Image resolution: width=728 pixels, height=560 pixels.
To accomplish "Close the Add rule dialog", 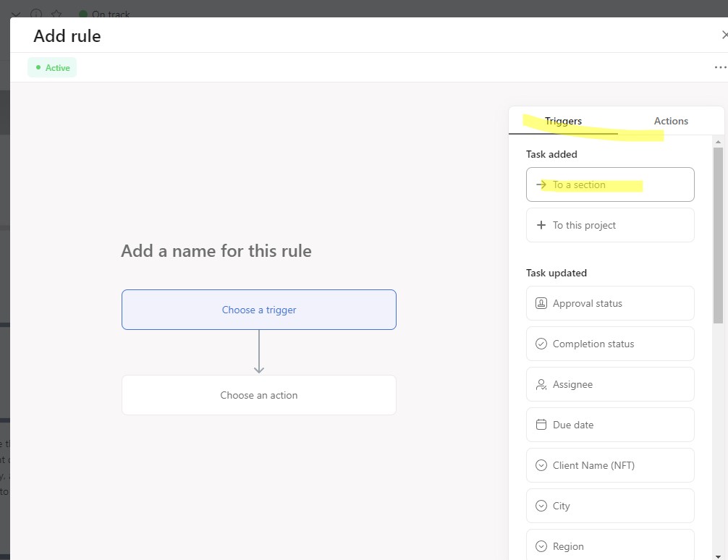I will tap(724, 35).
